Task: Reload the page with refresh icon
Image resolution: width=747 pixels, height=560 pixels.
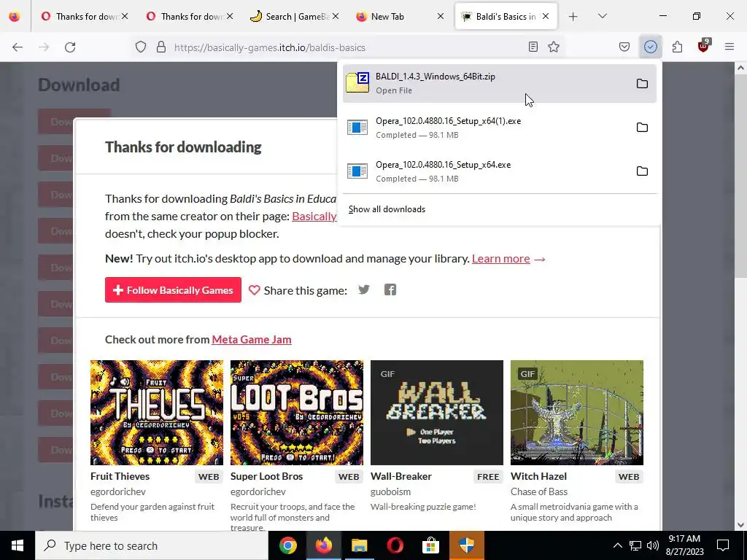Action: (x=70, y=47)
